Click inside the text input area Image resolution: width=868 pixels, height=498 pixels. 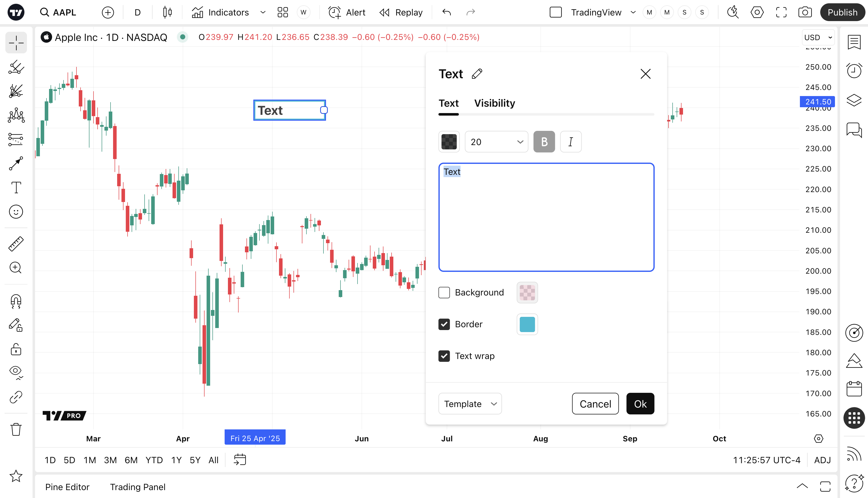[546, 219]
